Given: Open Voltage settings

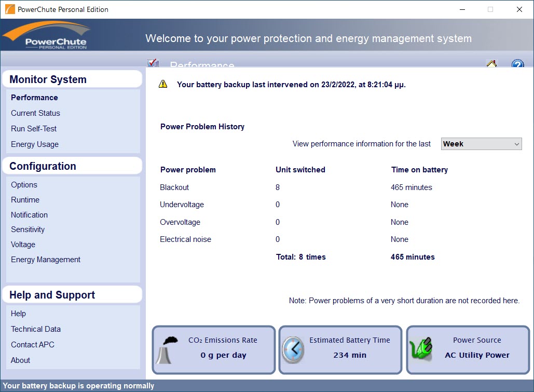Looking at the screenshot, I should coord(23,245).
